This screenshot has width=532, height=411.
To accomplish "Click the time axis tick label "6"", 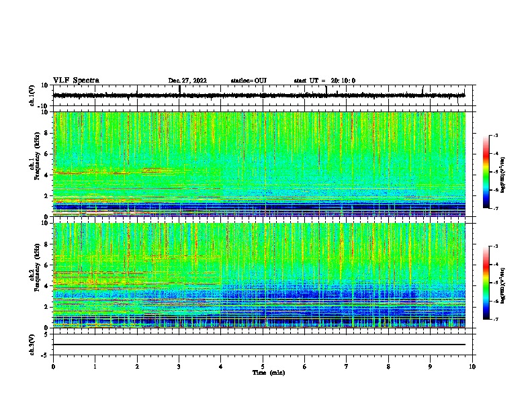I will pyautogui.click(x=305, y=367).
